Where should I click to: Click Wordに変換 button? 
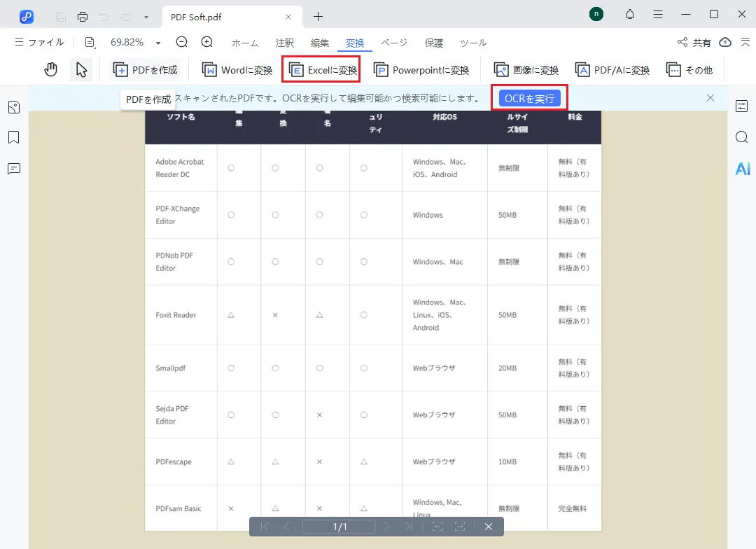237,70
